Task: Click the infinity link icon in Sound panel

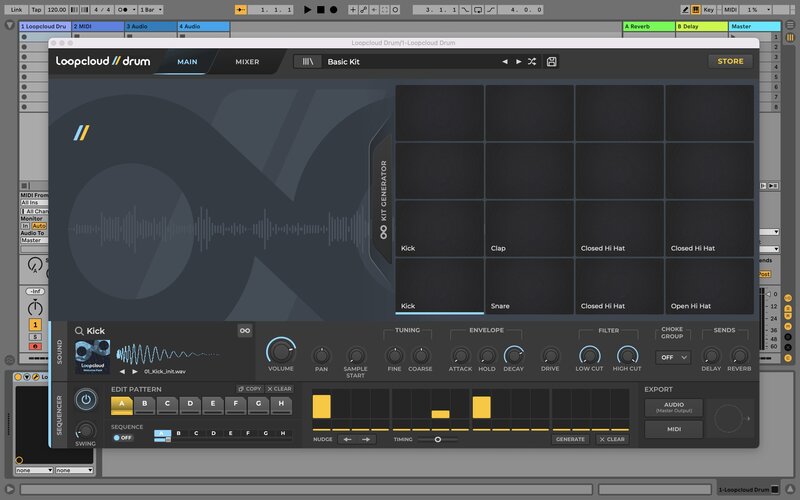Action: 245,331
